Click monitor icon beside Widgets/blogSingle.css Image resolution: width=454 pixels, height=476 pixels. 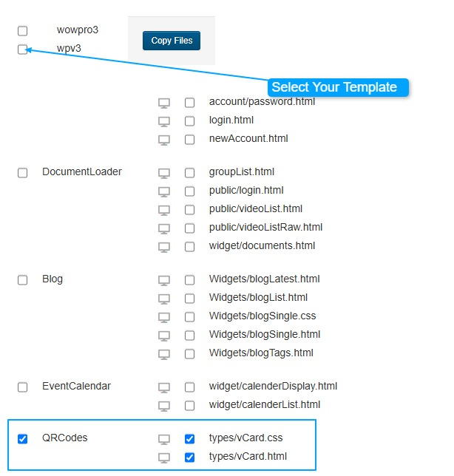coord(164,316)
